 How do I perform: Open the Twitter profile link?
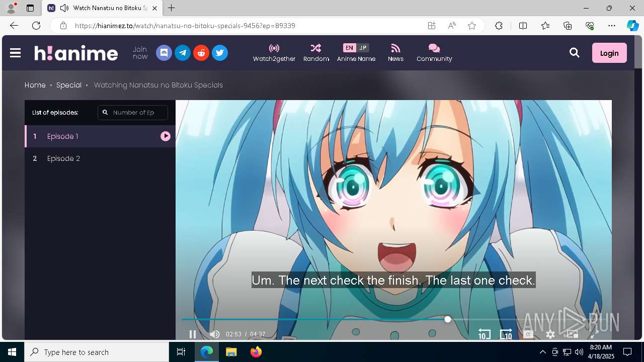220,53
